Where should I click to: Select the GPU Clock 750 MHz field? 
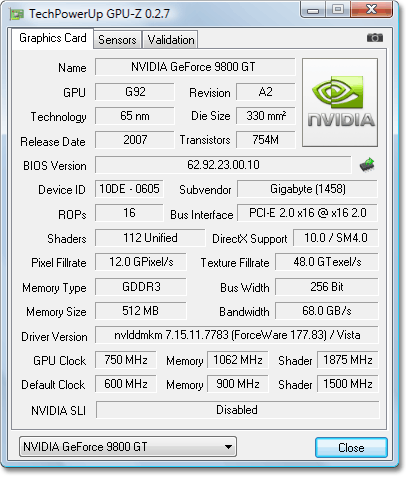coord(126,360)
